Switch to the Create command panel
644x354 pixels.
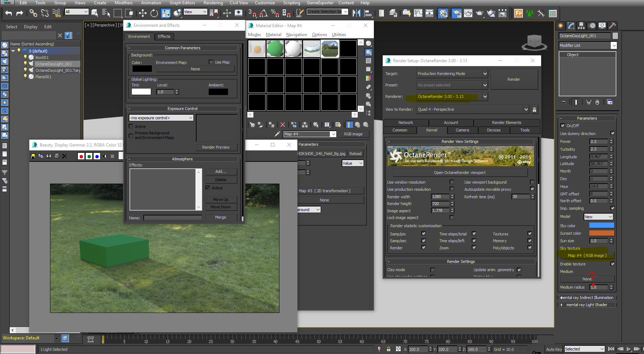point(560,26)
